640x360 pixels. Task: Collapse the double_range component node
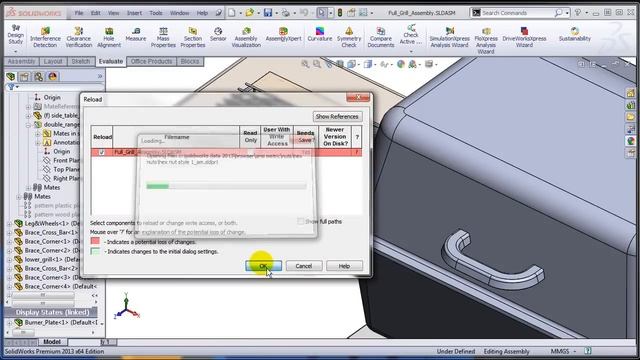coord(28,125)
